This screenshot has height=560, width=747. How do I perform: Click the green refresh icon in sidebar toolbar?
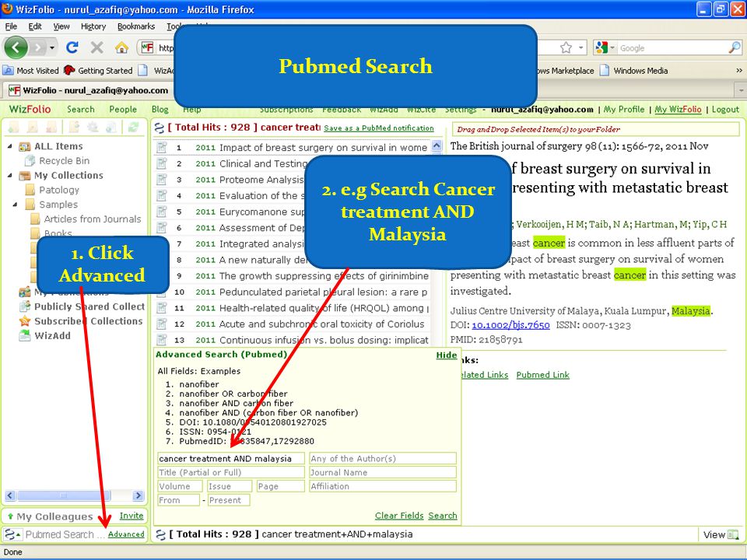coord(133,127)
